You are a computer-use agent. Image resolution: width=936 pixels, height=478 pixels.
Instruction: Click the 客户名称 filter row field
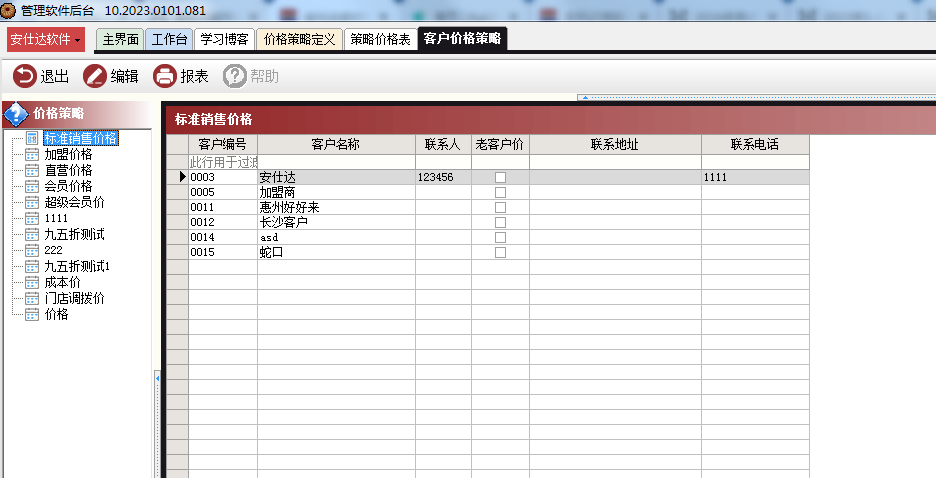tap(337, 162)
